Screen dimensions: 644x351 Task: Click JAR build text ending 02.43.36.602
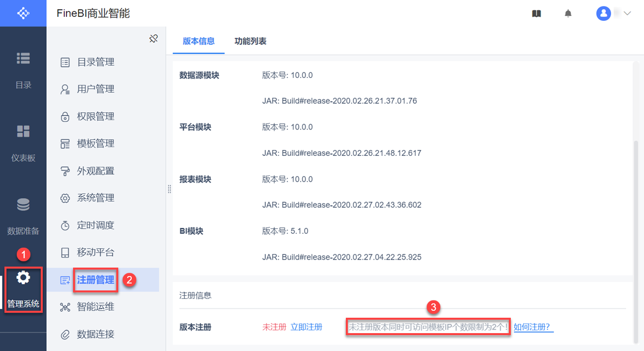click(342, 205)
